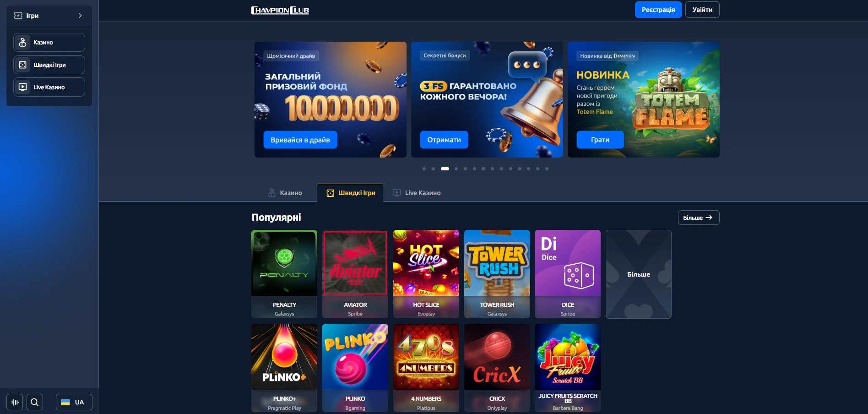Click the Отримати bonus button
Image resolution: width=868 pixels, height=414 pixels.
coord(444,140)
